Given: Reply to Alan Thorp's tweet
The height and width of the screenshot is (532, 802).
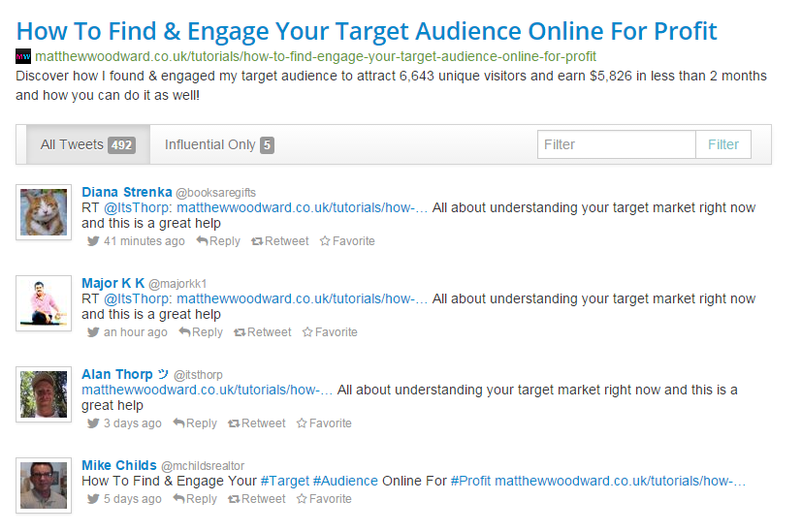Looking at the screenshot, I should tap(195, 423).
